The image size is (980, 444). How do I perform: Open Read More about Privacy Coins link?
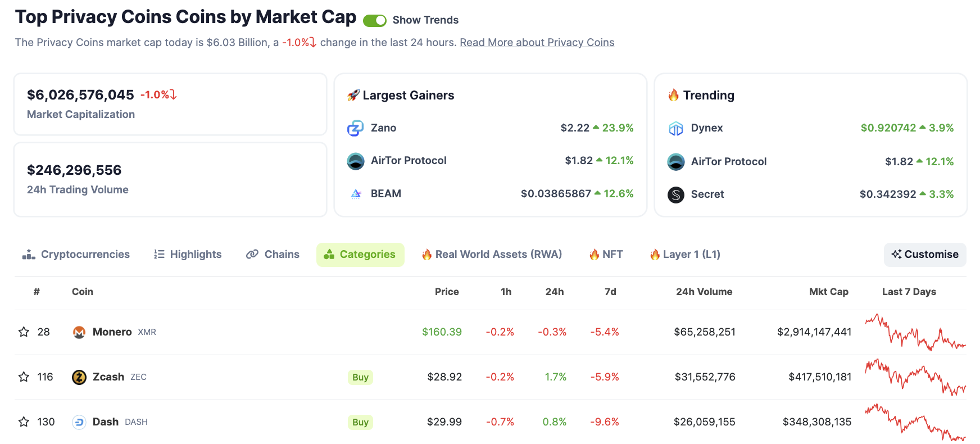click(x=537, y=43)
